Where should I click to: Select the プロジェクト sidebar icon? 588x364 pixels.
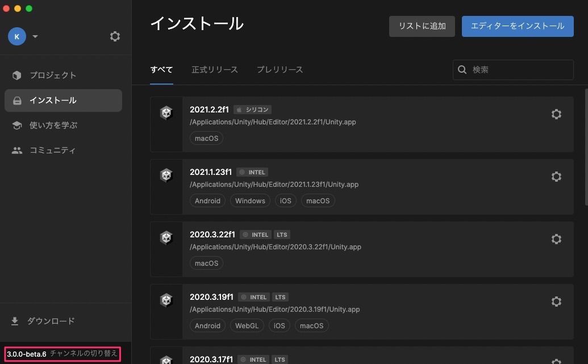(17, 74)
